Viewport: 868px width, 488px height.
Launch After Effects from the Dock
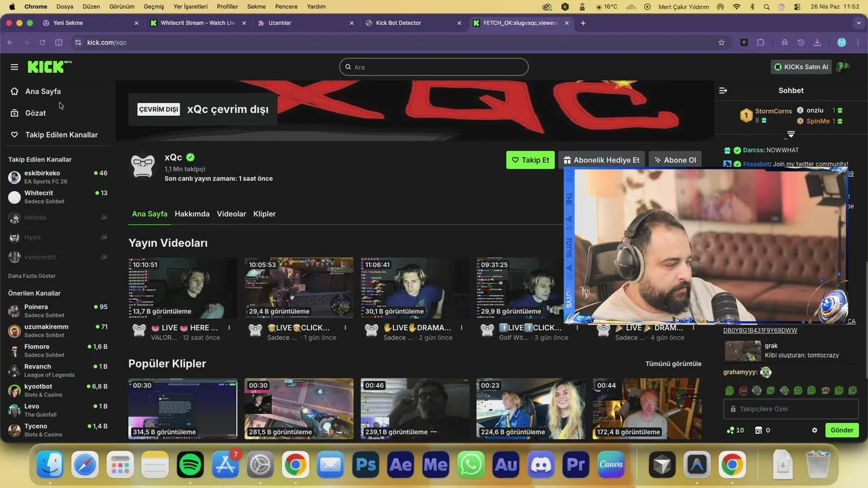tap(401, 465)
